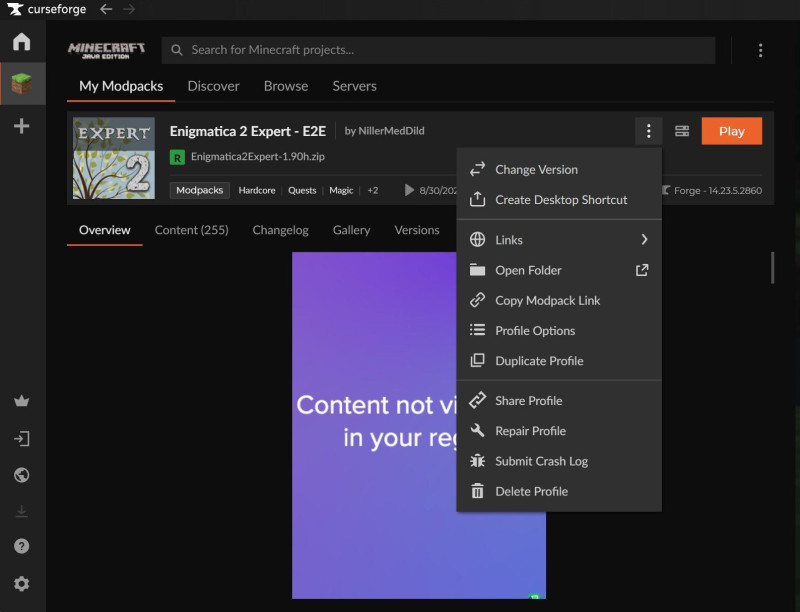
Task: Click the Search for Minecraft projects field
Action: (438, 50)
